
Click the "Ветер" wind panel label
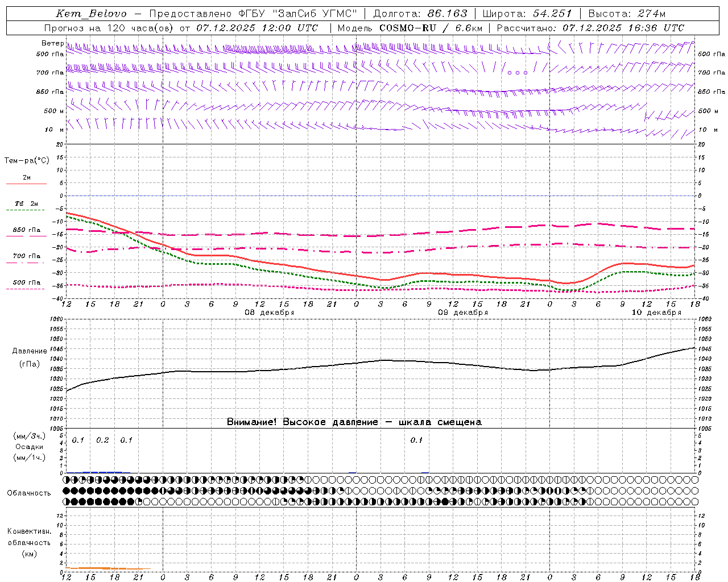pos(52,43)
